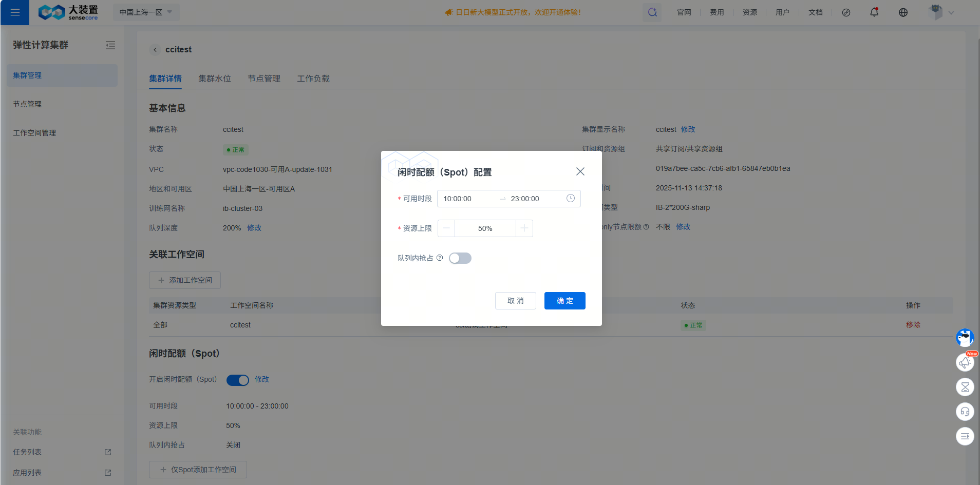Switch to the 节点管理 tab

click(x=264, y=79)
